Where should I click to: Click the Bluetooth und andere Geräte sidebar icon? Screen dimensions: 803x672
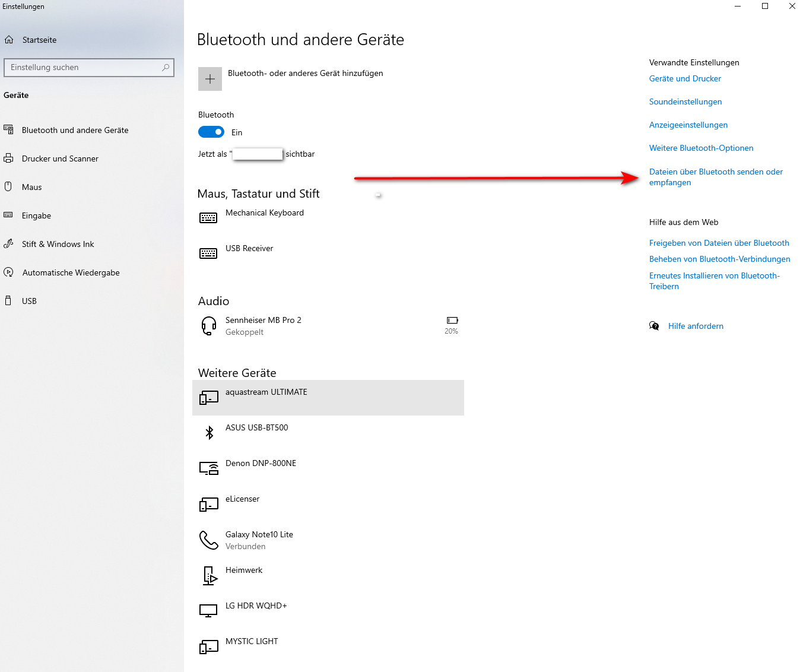click(8, 129)
